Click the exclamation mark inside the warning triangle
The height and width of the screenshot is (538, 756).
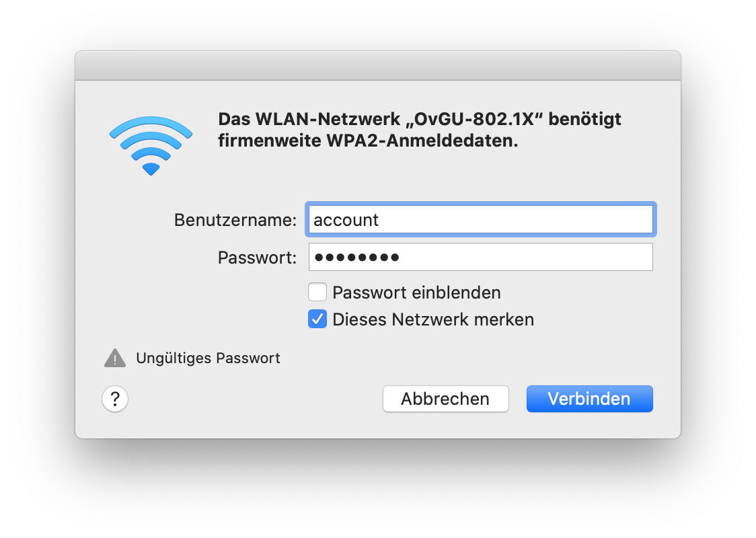114,359
